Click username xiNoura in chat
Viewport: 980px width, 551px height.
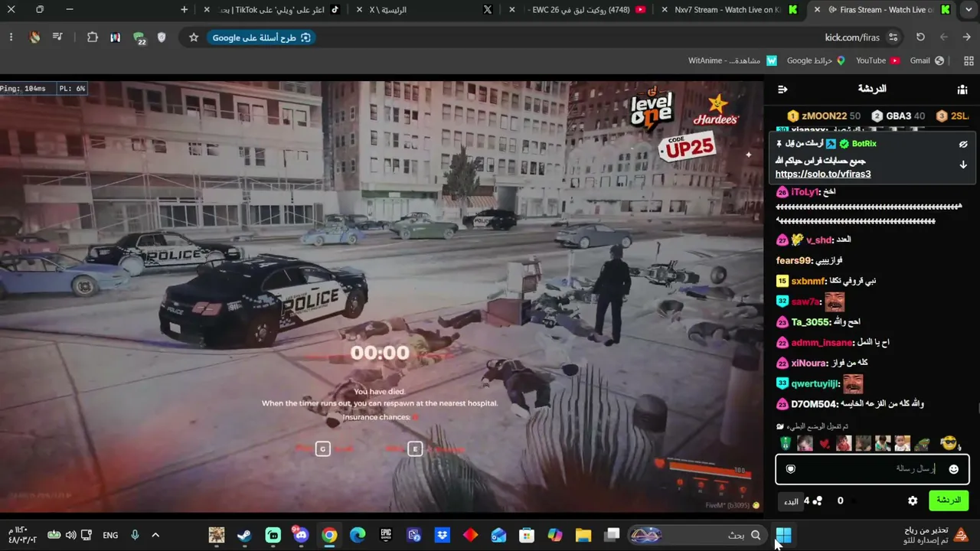809,363
